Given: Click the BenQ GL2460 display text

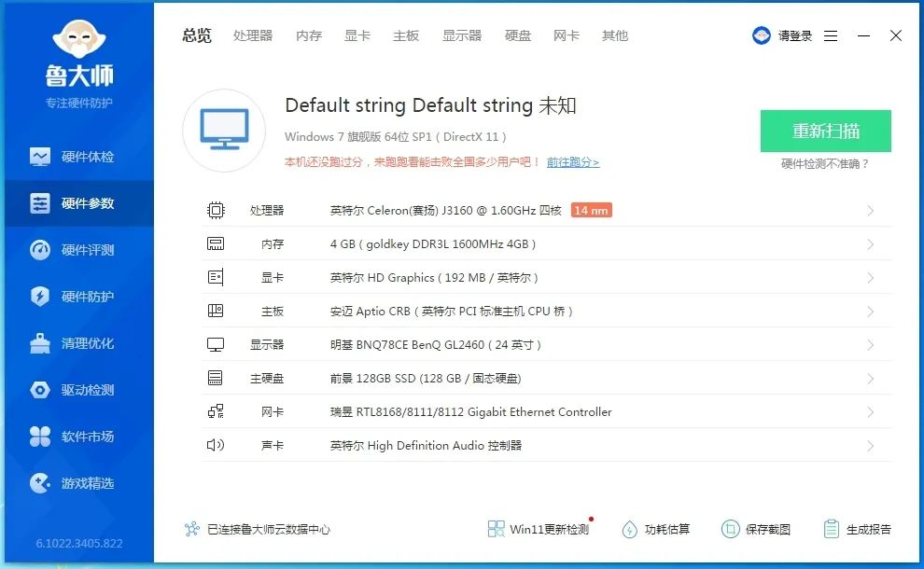Looking at the screenshot, I should click(x=436, y=344).
